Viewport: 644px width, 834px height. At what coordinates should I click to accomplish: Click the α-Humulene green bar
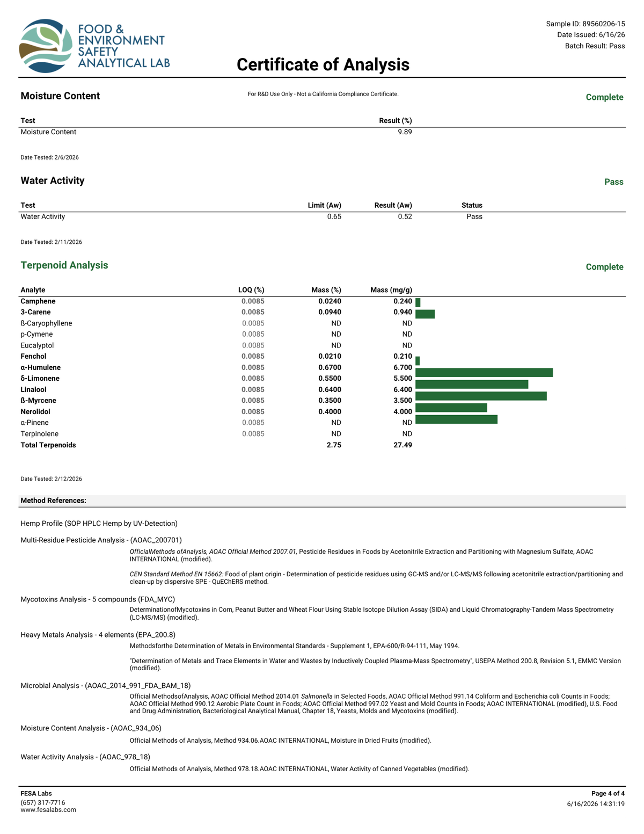click(x=484, y=373)
